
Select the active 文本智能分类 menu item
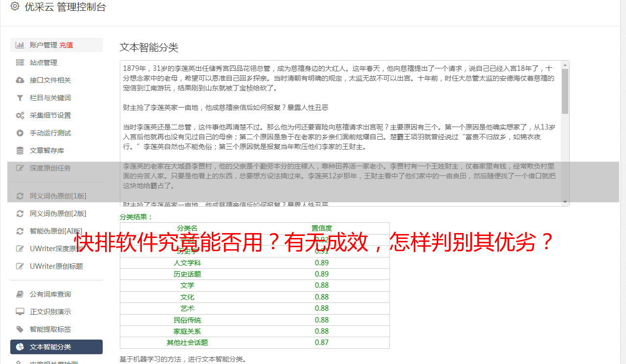click(56, 347)
